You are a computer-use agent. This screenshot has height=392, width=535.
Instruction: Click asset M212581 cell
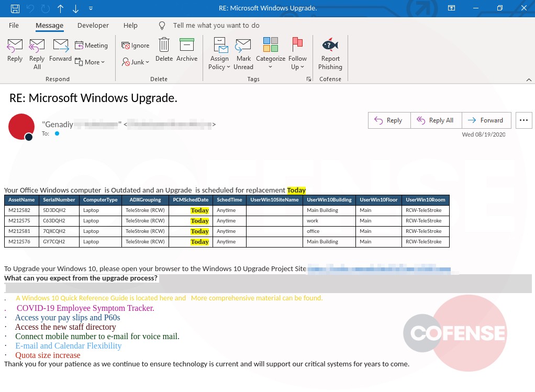pos(22,231)
